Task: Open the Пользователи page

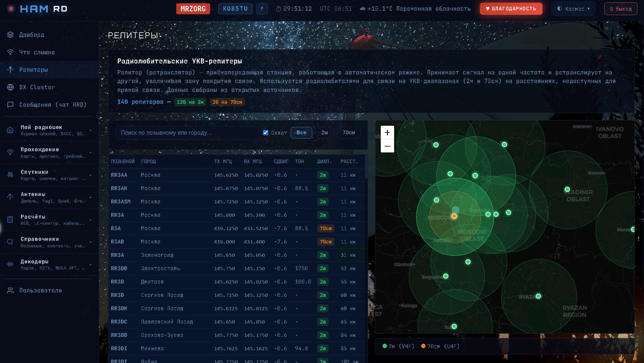Action: coord(49,291)
